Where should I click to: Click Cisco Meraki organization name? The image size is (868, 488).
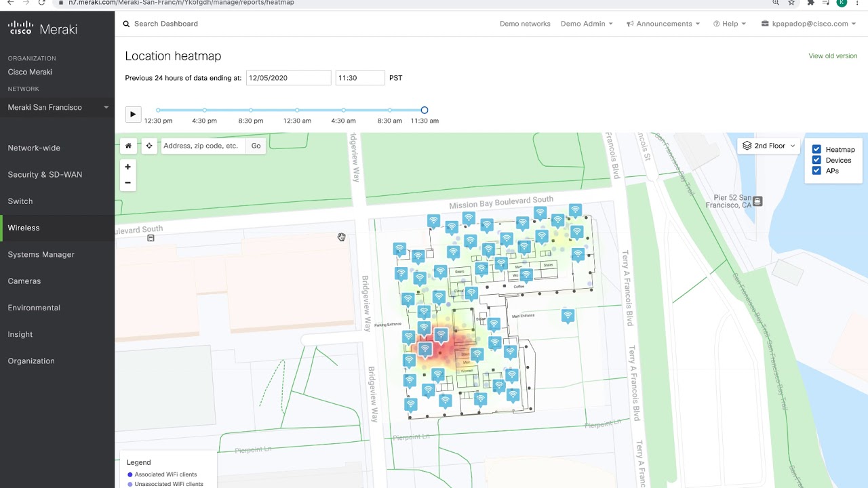(x=30, y=72)
